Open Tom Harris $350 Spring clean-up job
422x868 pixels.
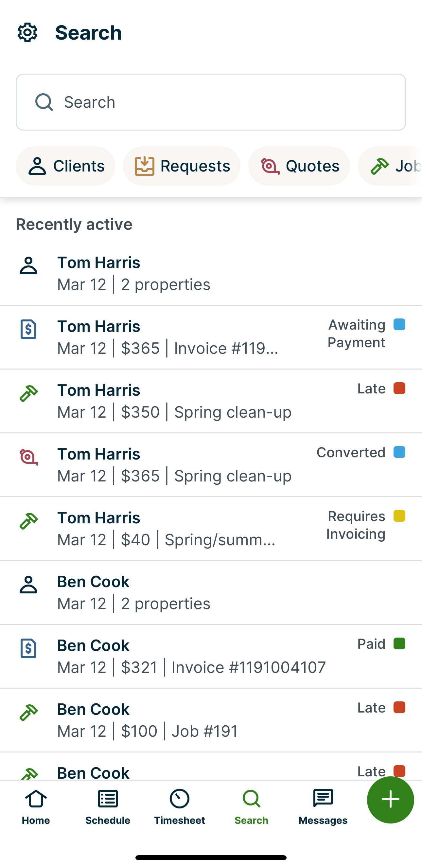coord(174,401)
